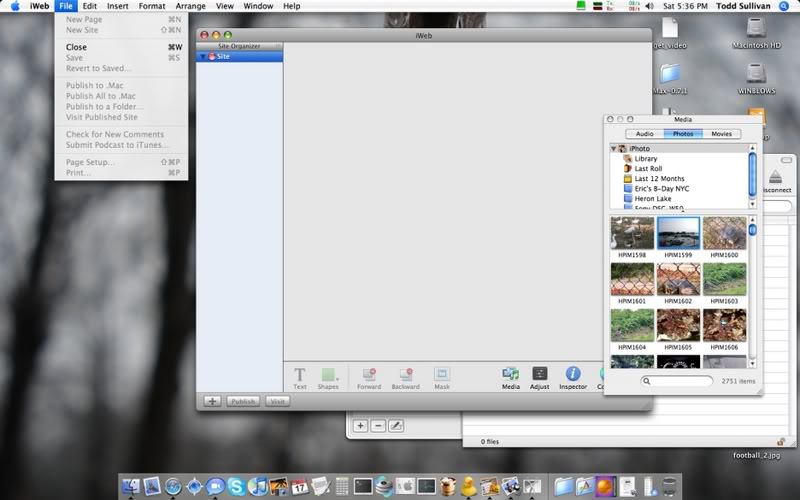This screenshot has height=500, width=800.
Task: Open iChat from the Dock
Action: click(x=215, y=487)
